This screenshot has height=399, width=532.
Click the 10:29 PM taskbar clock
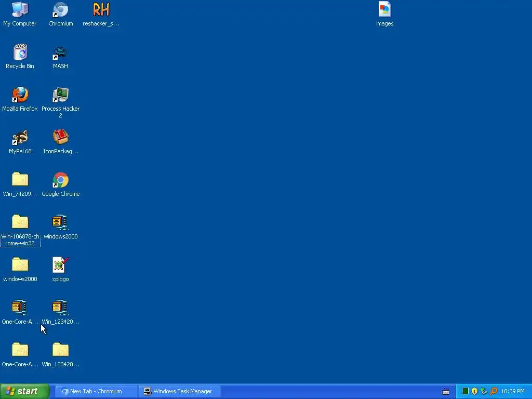click(x=513, y=392)
